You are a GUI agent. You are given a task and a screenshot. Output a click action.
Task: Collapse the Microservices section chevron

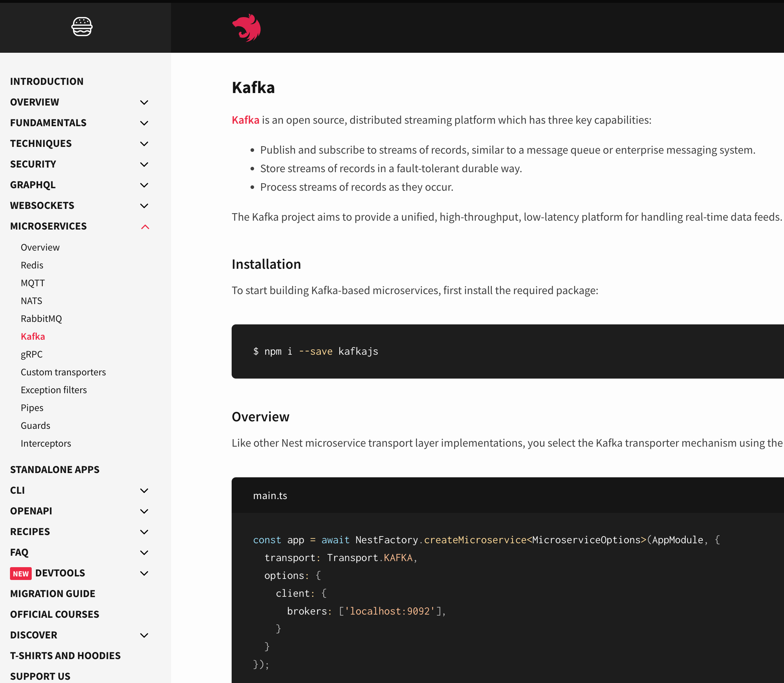tap(145, 227)
